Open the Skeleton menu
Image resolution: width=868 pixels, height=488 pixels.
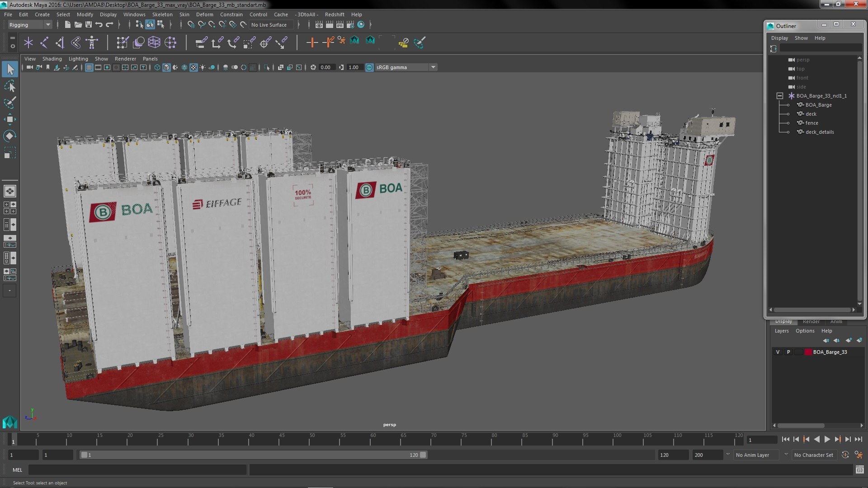pos(162,14)
